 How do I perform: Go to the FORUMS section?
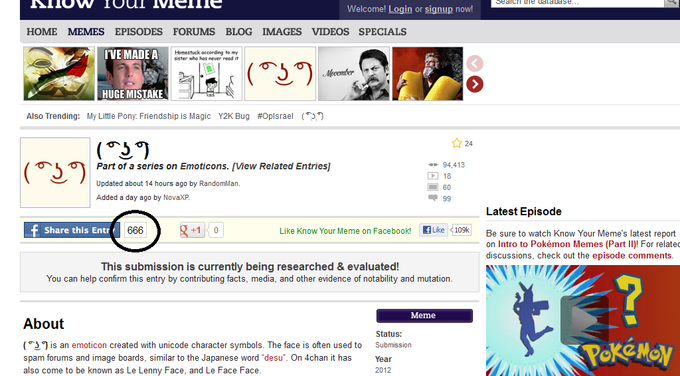194,32
